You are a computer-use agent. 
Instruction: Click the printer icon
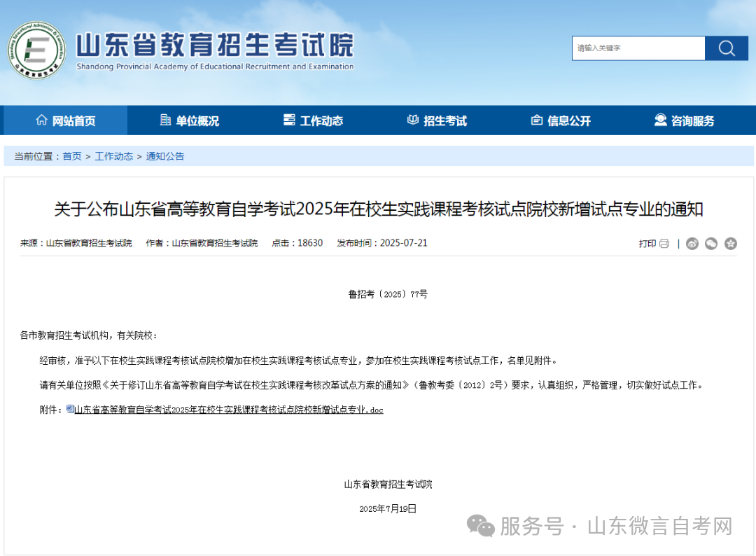click(664, 244)
